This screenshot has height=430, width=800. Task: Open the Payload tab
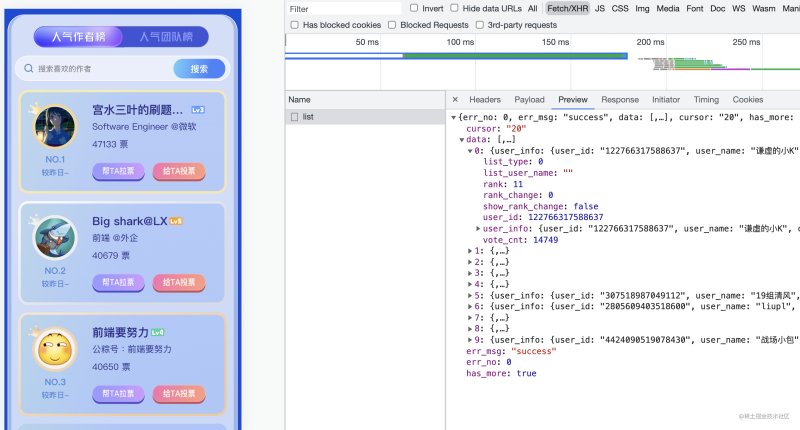point(529,99)
